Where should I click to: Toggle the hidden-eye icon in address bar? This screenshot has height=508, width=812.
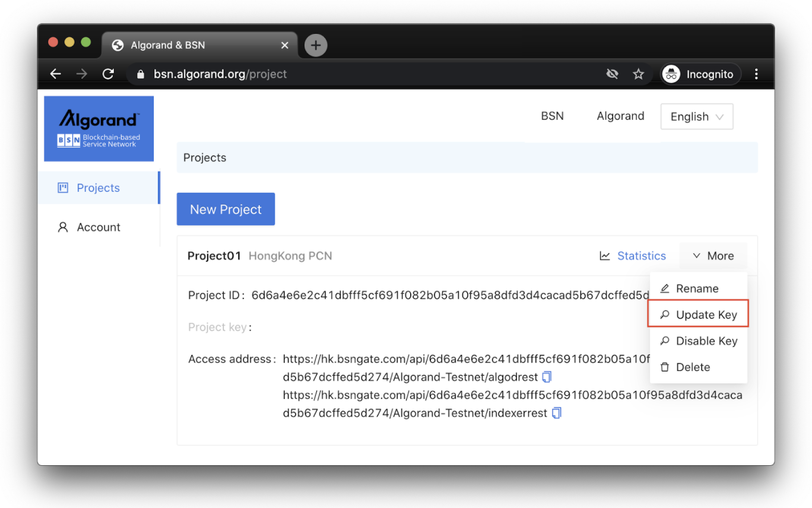(x=612, y=74)
